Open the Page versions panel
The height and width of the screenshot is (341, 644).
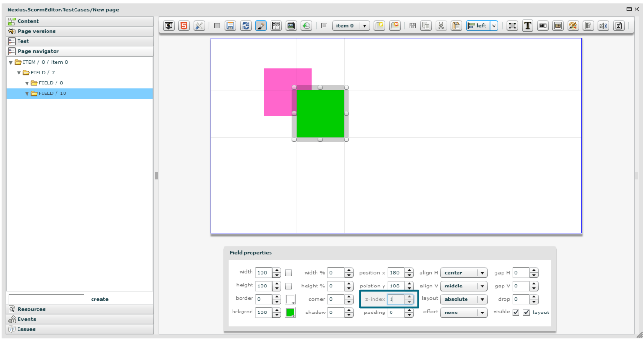(x=36, y=31)
